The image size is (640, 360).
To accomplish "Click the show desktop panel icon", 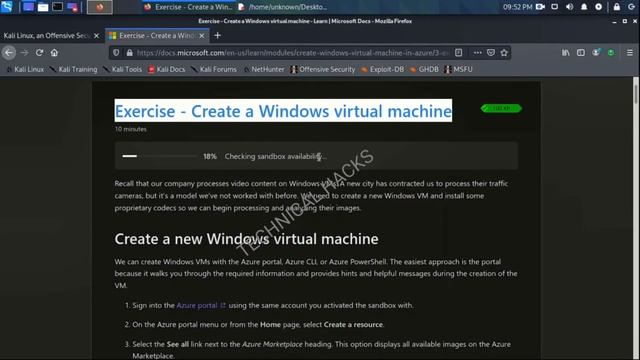I will coord(28,7).
